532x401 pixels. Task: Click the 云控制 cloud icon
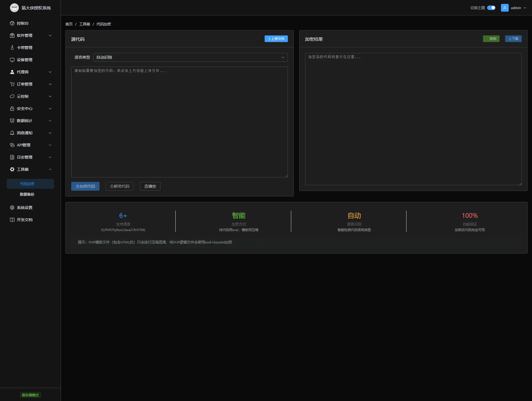(x=12, y=96)
